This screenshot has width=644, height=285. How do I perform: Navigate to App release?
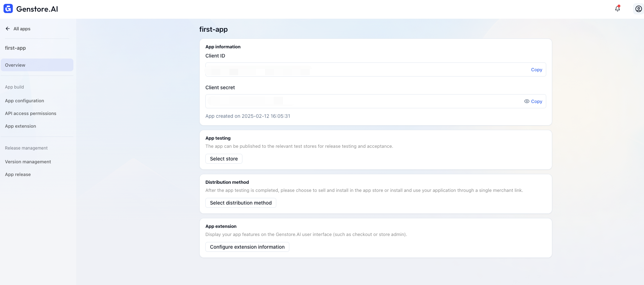tap(18, 174)
